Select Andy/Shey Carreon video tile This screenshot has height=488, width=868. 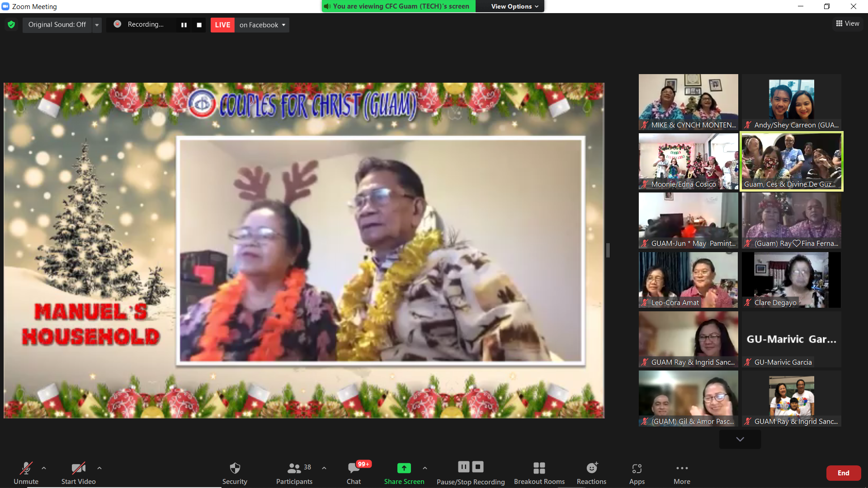[791, 102]
